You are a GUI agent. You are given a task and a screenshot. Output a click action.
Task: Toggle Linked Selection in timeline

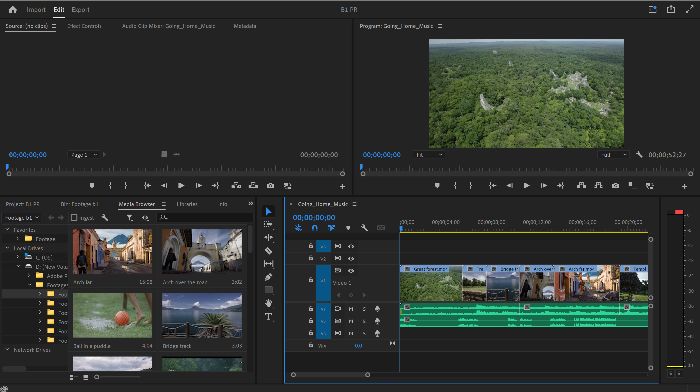pyautogui.click(x=331, y=228)
